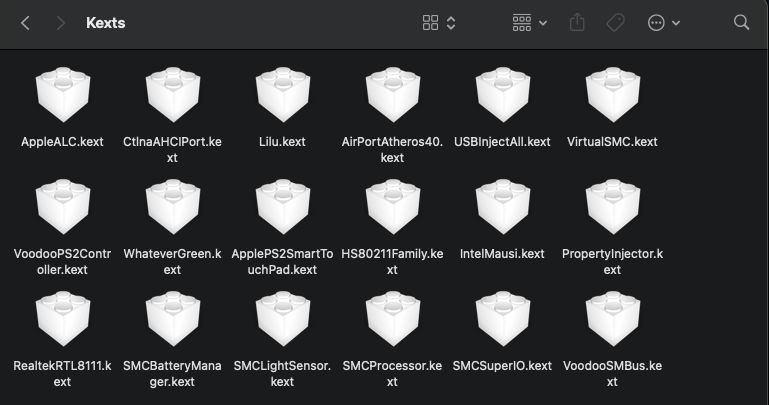Select the Lilu.kext icon
769x405 pixels.
pos(282,95)
